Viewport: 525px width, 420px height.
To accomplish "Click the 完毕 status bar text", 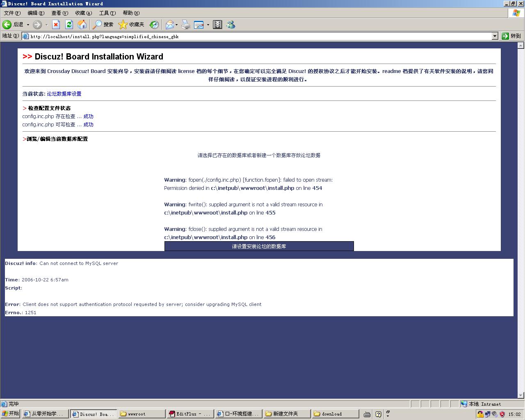I will [14, 404].
